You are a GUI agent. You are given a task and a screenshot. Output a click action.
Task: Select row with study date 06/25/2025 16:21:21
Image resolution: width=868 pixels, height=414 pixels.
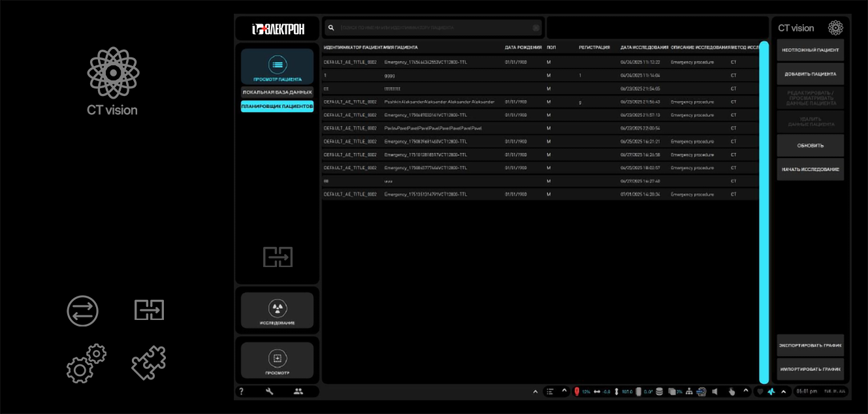click(540, 141)
